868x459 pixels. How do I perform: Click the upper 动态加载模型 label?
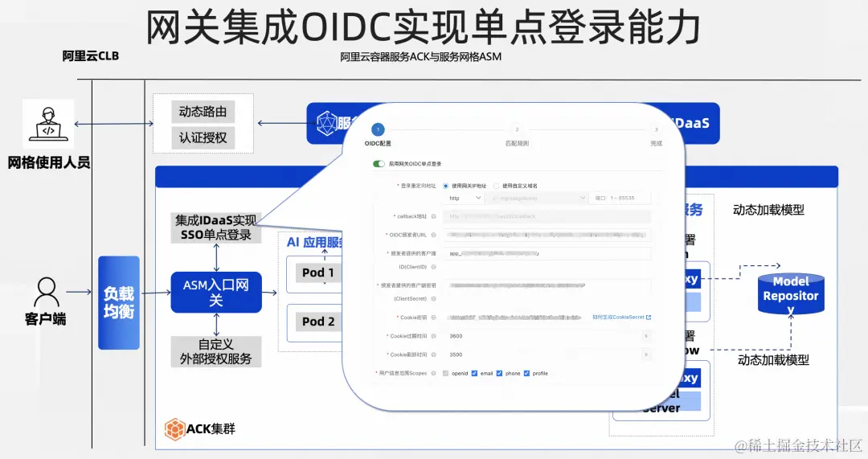tap(768, 210)
